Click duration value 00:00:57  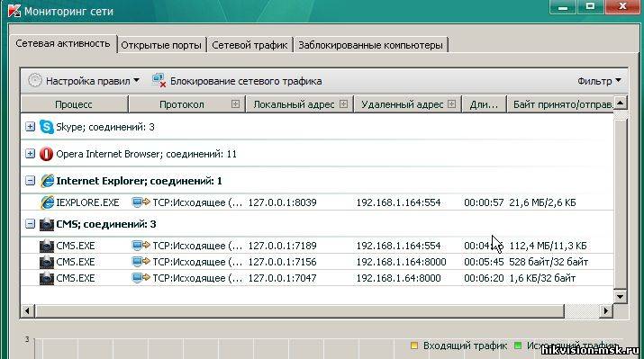484,202
